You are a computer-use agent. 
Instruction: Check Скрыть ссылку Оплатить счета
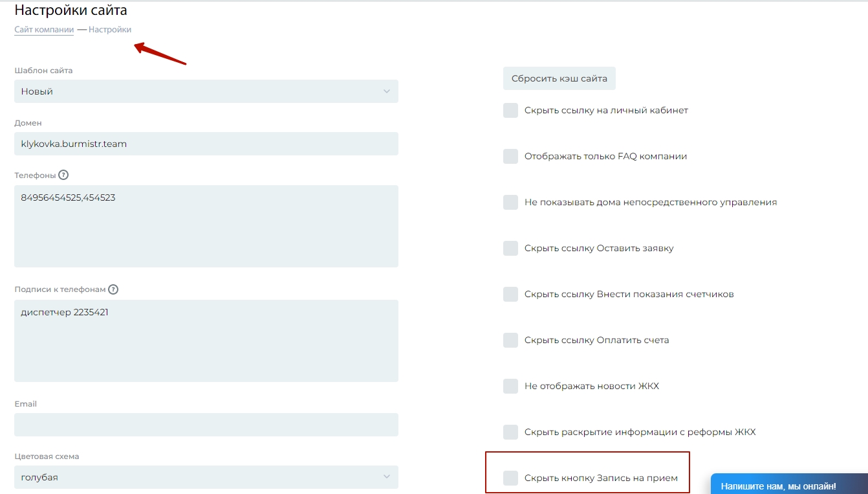tap(511, 340)
